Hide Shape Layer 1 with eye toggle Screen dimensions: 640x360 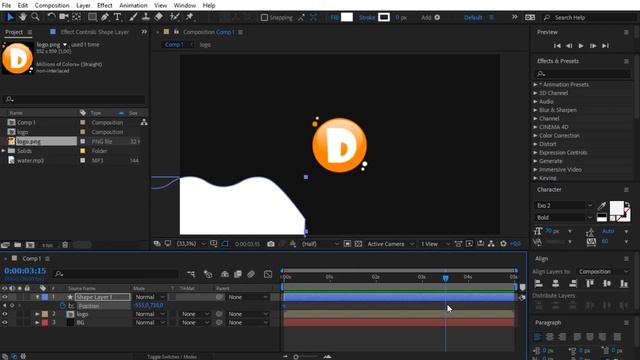coord(5,297)
